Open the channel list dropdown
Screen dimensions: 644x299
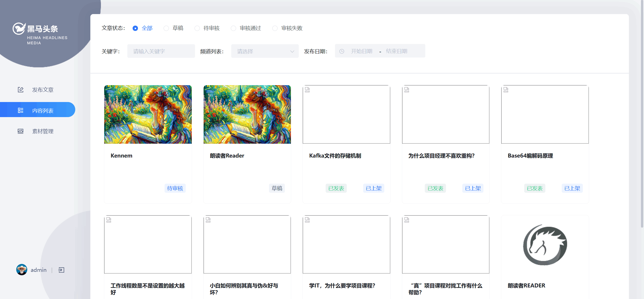[262, 51]
